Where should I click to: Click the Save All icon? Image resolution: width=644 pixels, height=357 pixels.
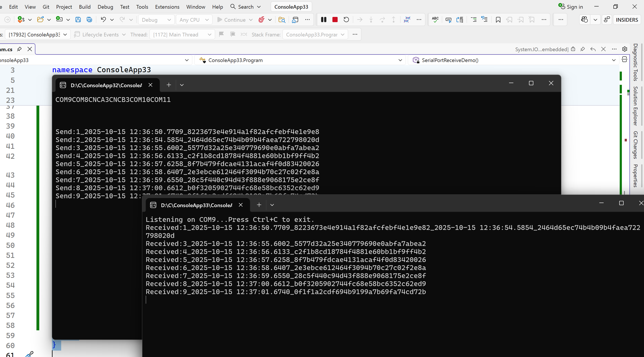pos(89,20)
